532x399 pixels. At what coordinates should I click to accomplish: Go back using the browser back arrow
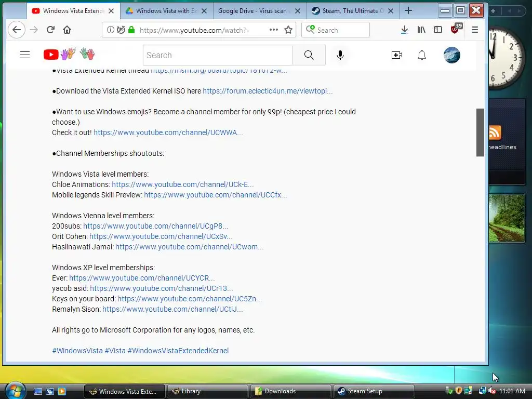(x=16, y=30)
